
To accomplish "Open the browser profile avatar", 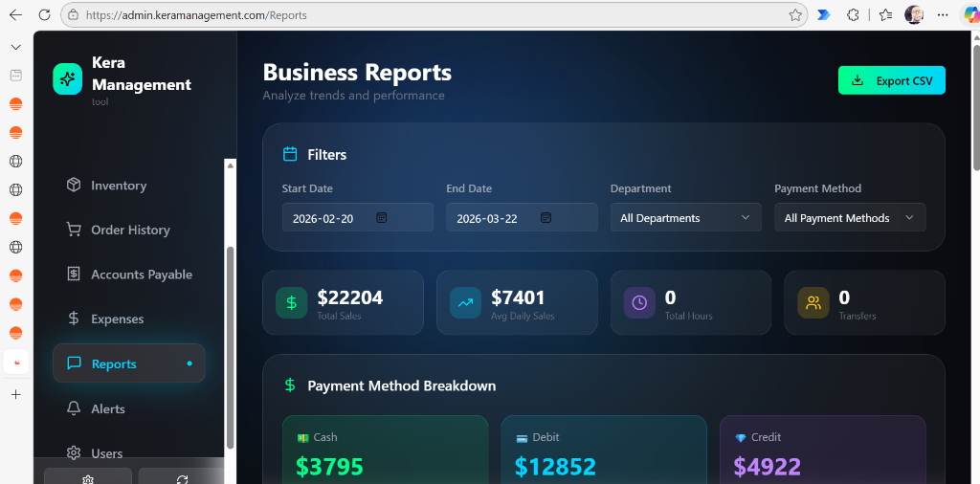I will pos(914,15).
